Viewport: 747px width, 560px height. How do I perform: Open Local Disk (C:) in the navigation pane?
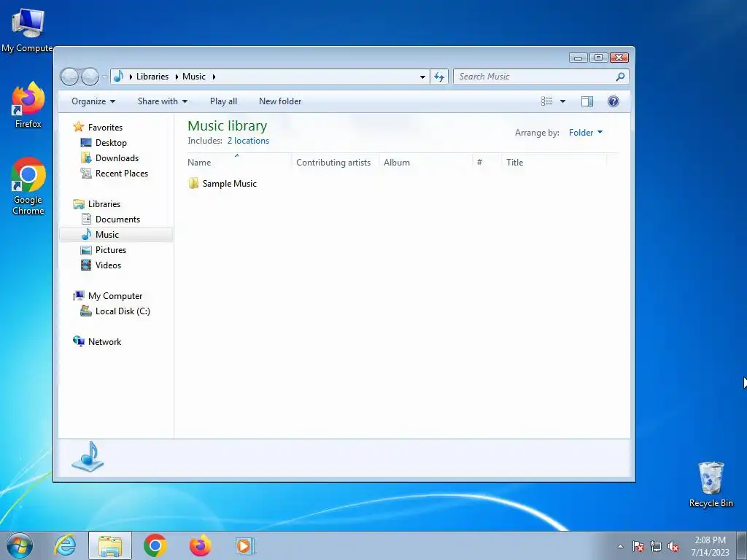[123, 311]
